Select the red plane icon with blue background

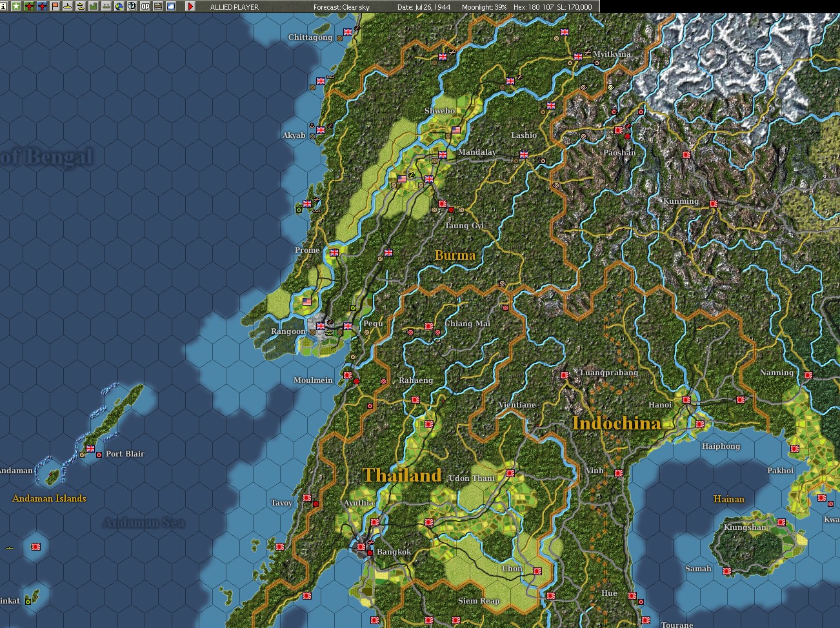42,6
